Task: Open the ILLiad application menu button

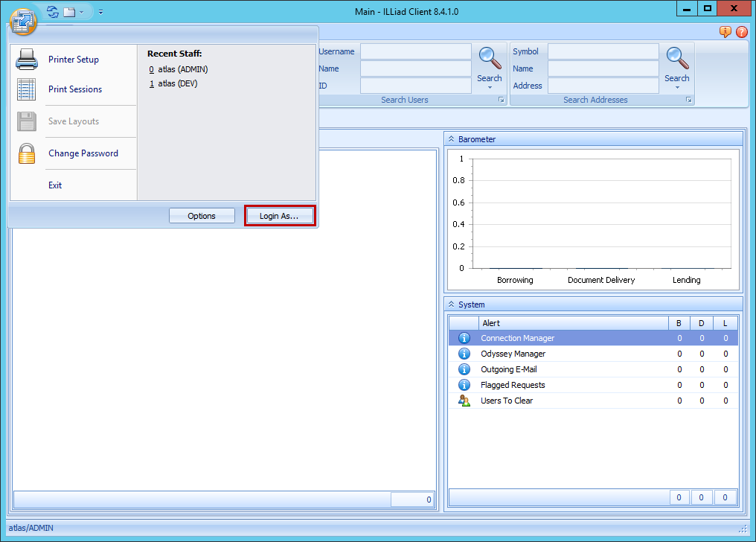Action: pos(23,22)
